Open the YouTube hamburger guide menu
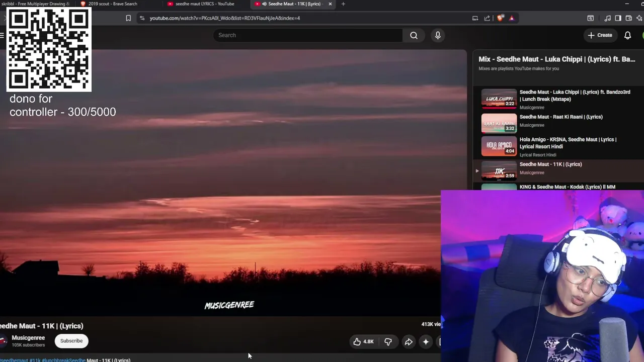 [x=2, y=35]
